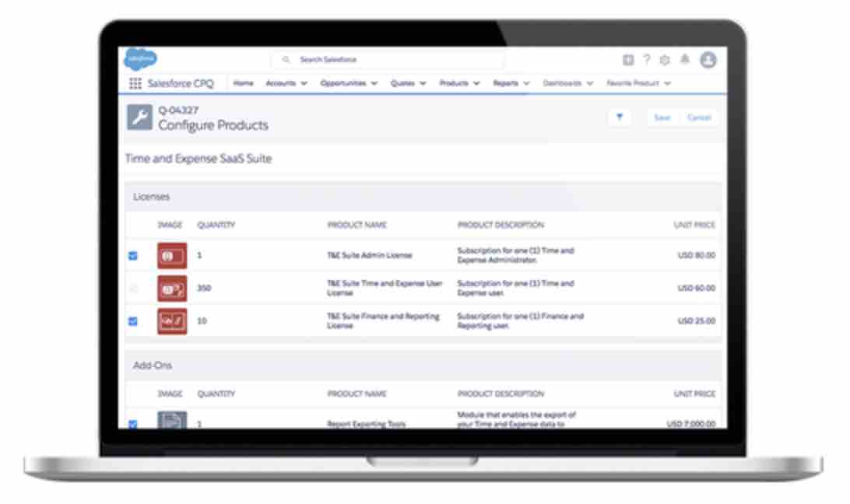Open the Reports tab
850x504 pixels.
click(x=505, y=83)
